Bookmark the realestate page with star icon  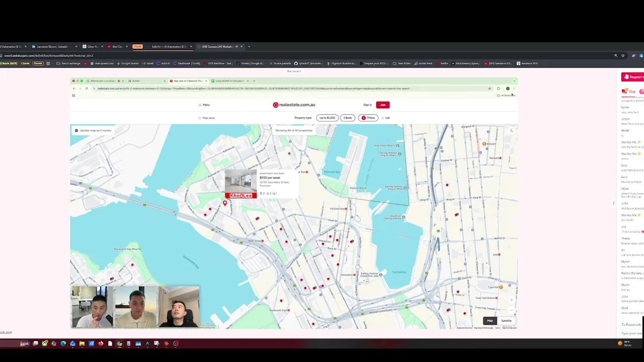click(489, 88)
